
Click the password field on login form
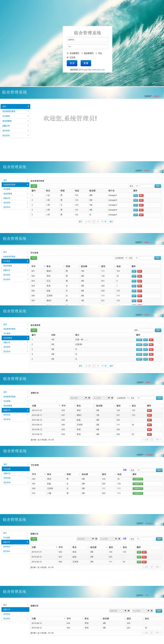coord(87,47)
